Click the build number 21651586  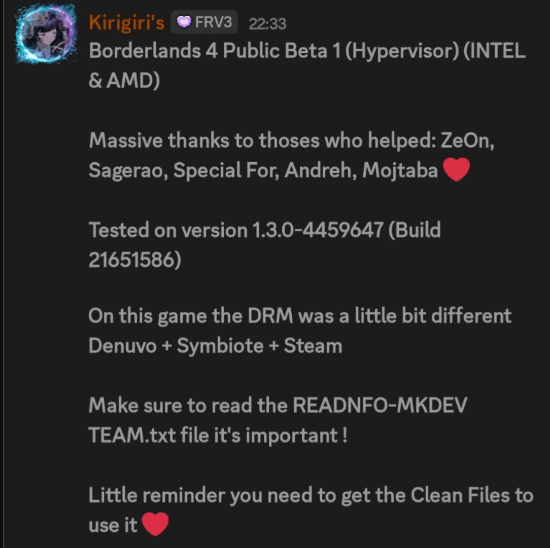point(135,260)
